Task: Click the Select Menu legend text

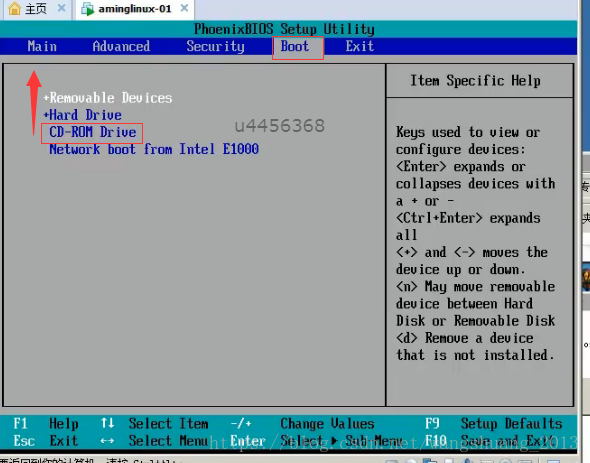Action: (x=168, y=441)
